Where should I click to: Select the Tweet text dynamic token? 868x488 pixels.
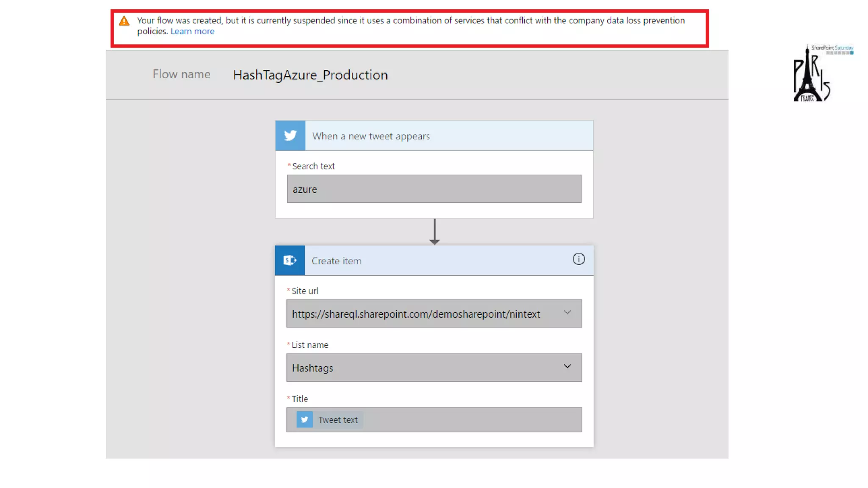pos(338,420)
